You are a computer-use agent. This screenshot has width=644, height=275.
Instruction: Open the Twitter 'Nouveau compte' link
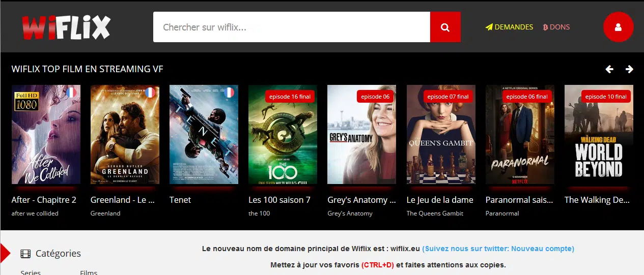point(498,249)
